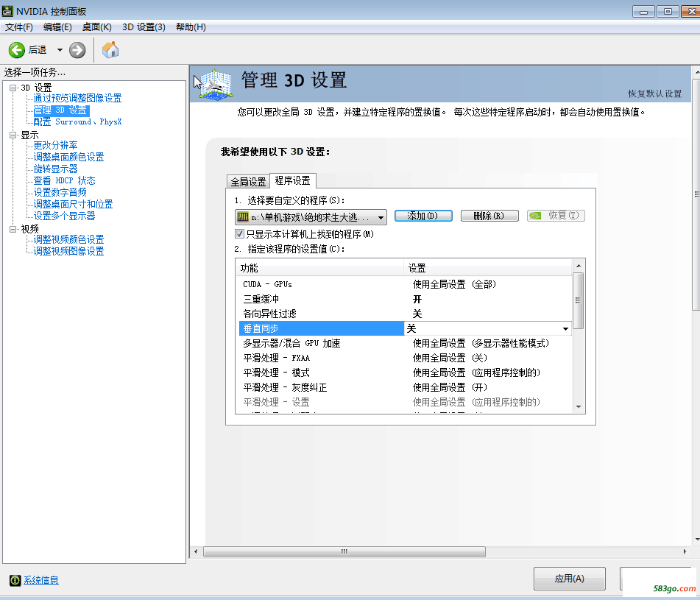Viewport: 700px width, 600px height.
Task: Collapse the 3D 设置 tree node
Action: (x=13, y=88)
